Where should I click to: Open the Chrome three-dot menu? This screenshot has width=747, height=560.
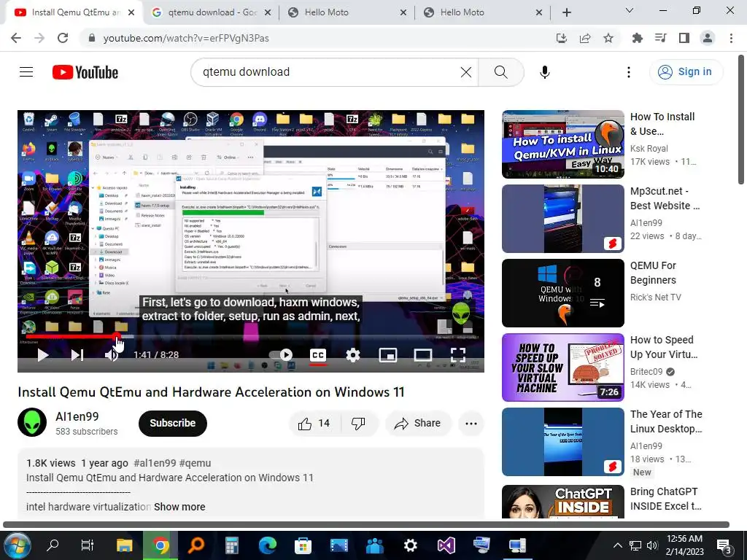(731, 38)
